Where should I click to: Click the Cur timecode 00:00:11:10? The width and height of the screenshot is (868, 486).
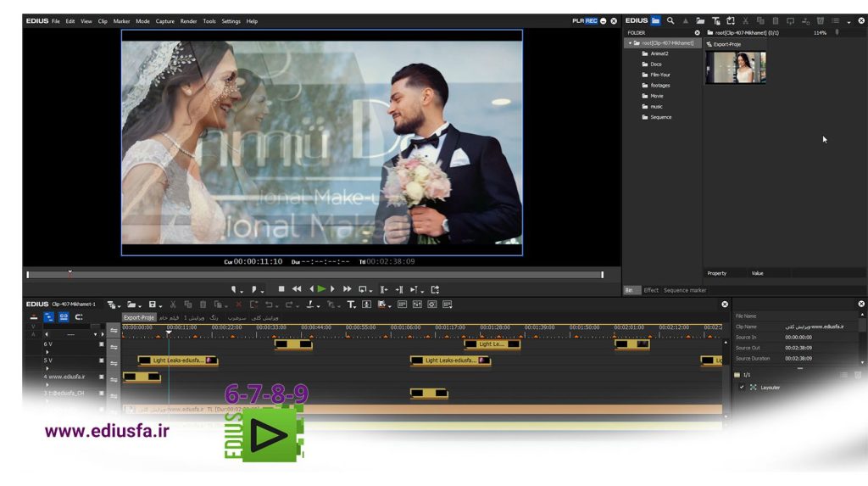click(x=258, y=261)
